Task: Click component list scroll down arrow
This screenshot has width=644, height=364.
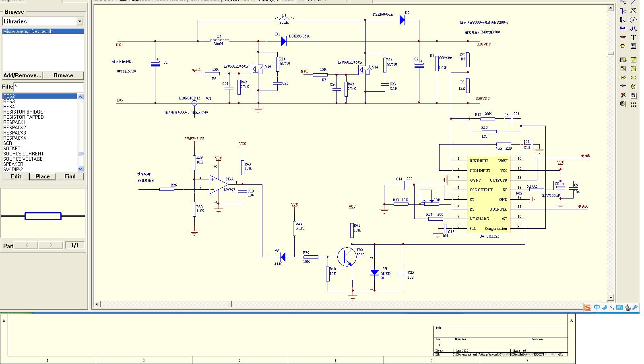Action: tap(80, 169)
